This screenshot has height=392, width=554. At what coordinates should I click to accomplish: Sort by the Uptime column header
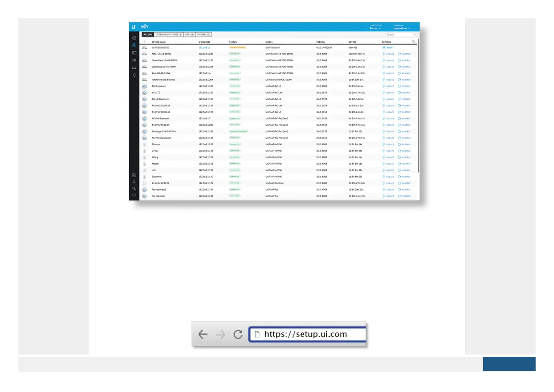pos(352,42)
